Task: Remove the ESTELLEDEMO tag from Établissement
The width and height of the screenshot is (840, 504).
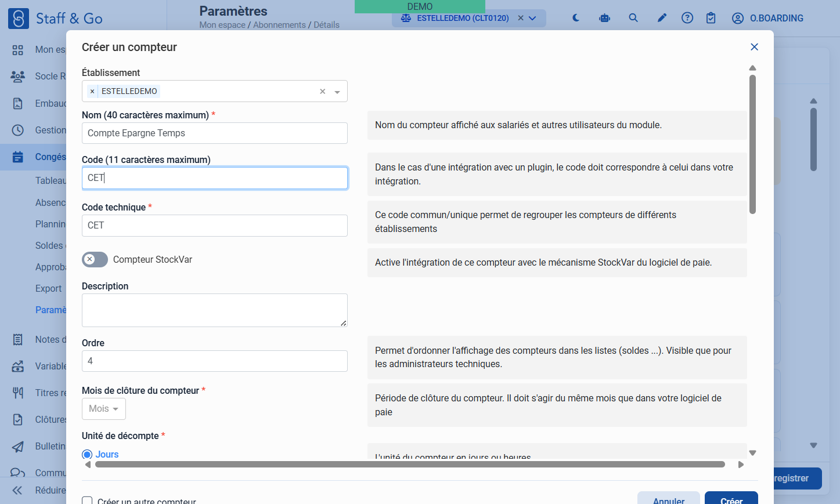Action: tap(92, 91)
